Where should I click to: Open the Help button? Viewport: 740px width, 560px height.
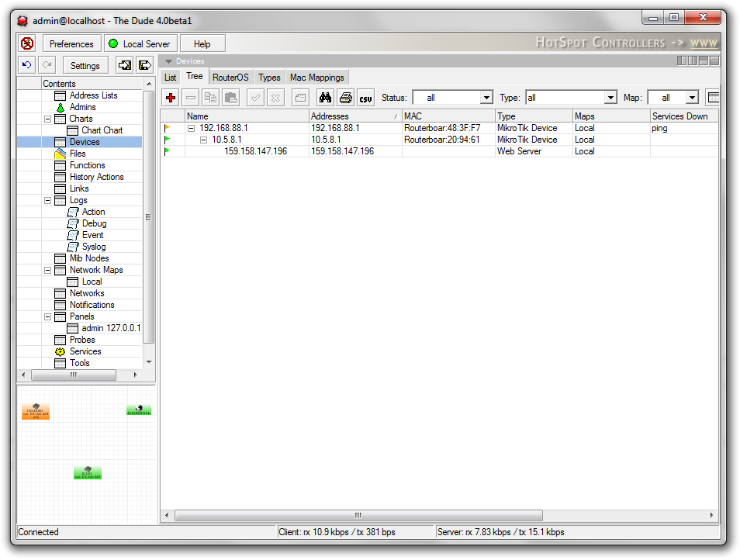pyautogui.click(x=202, y=44)
